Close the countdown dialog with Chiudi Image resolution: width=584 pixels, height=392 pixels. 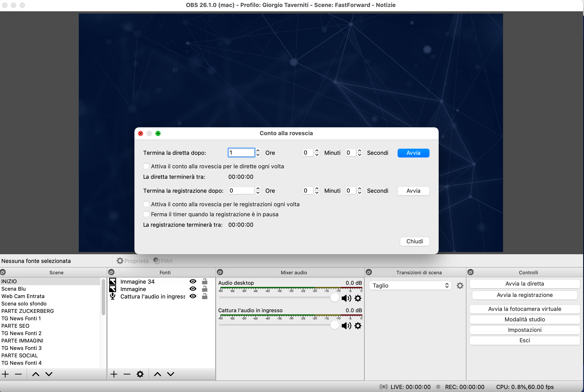click(x=415, y=242)
